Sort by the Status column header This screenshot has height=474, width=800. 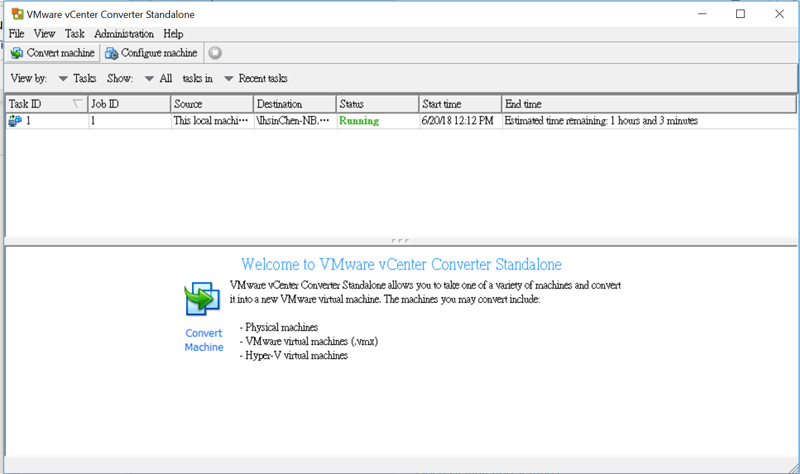[x=378, y=104]
